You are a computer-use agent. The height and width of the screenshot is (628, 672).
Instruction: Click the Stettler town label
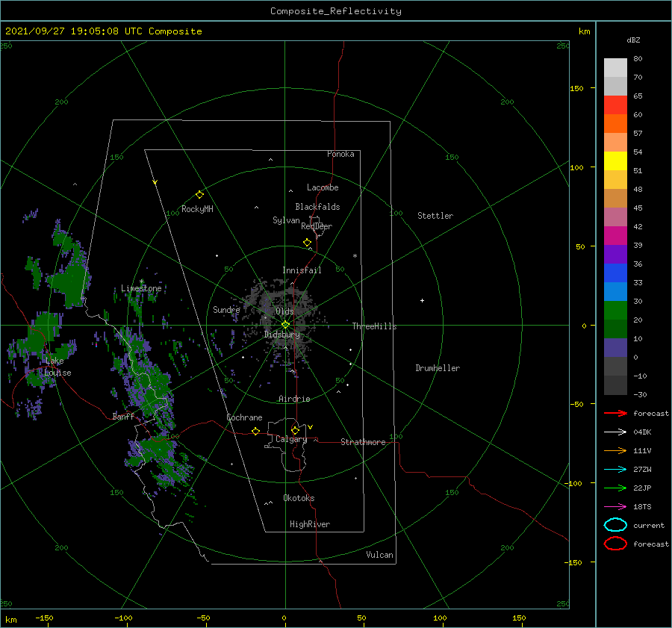pos(435,216)
